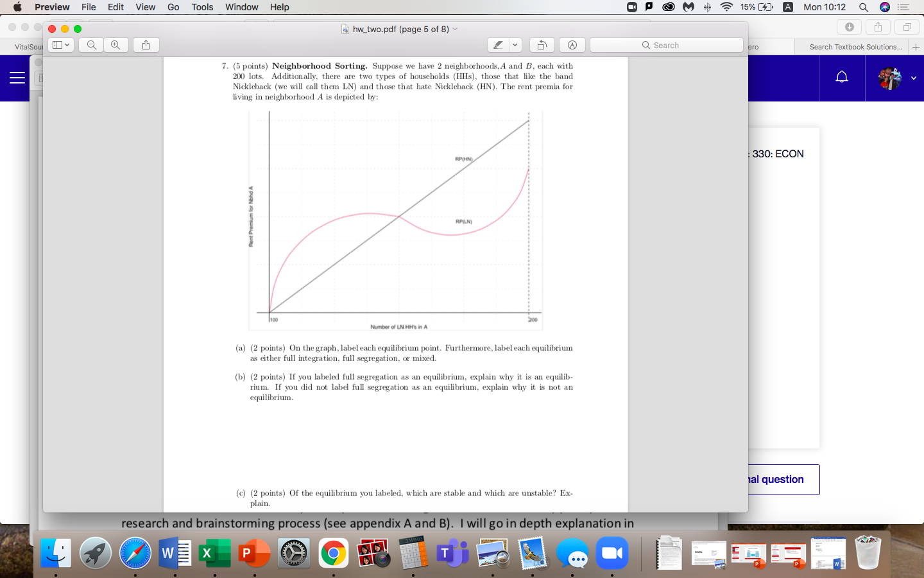The height and width of the screenshot is (578, 924).
Task: Open the Window menu
Action: click(241, 7)
